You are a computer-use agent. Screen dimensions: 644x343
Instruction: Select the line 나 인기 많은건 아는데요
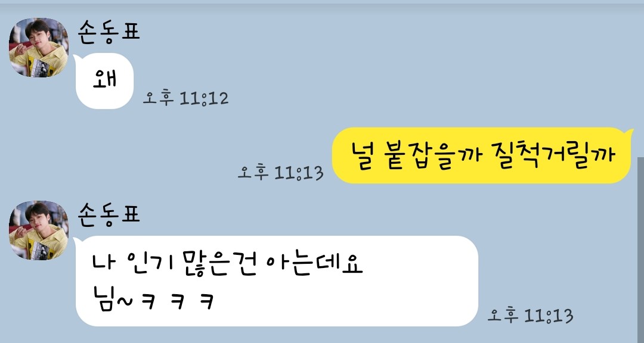(x=227, y=263)
